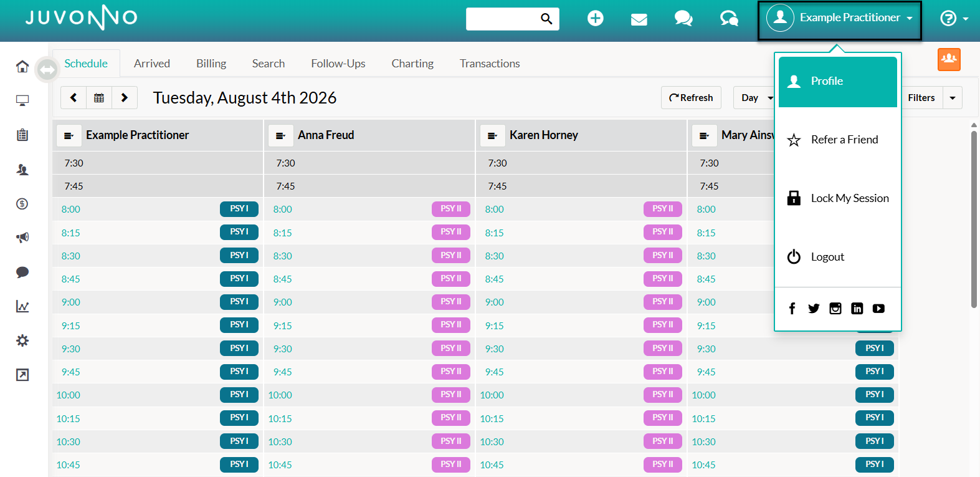Switch to the Arrived tab

tap(152, 64)
